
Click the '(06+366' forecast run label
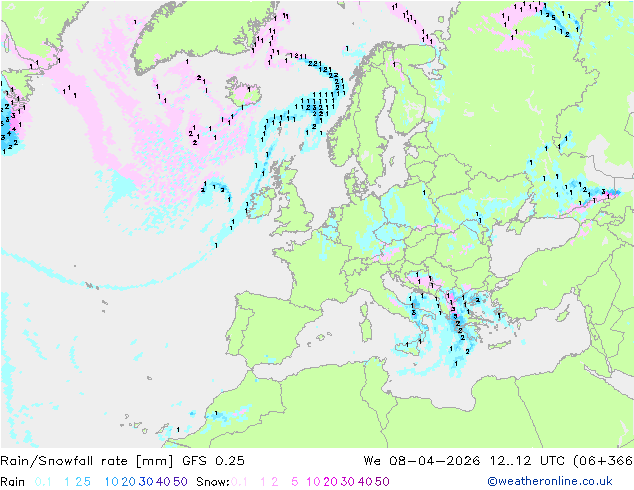coord(603,461)
